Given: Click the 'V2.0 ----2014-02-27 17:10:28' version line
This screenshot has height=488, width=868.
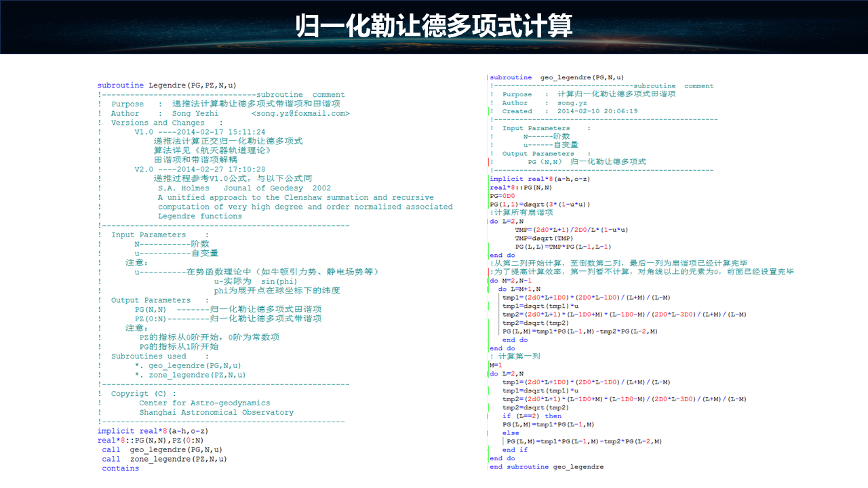Looking at the screenshot, I should point(199,169).
